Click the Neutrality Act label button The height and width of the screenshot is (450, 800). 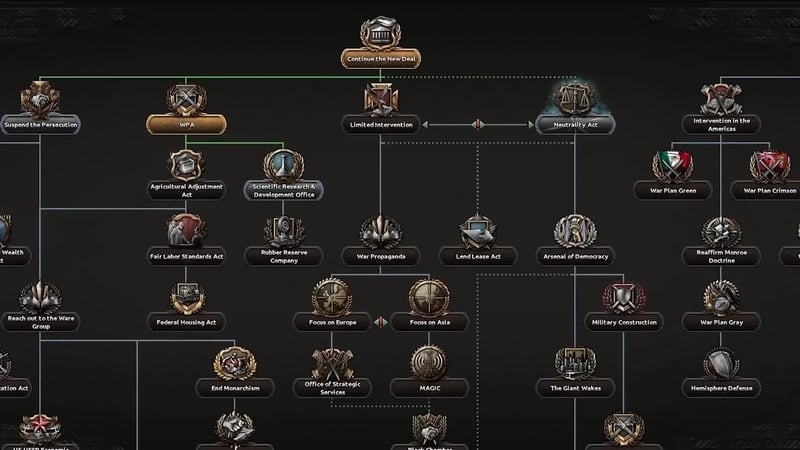tap(575, 124)
